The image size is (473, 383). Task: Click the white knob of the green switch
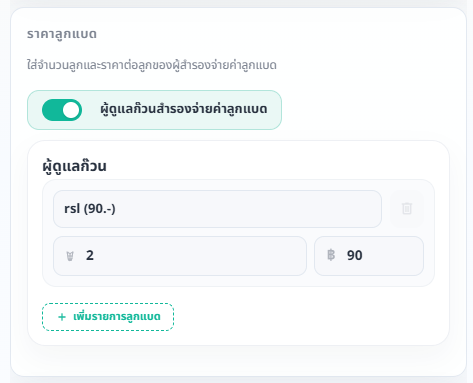coord(71,110)
